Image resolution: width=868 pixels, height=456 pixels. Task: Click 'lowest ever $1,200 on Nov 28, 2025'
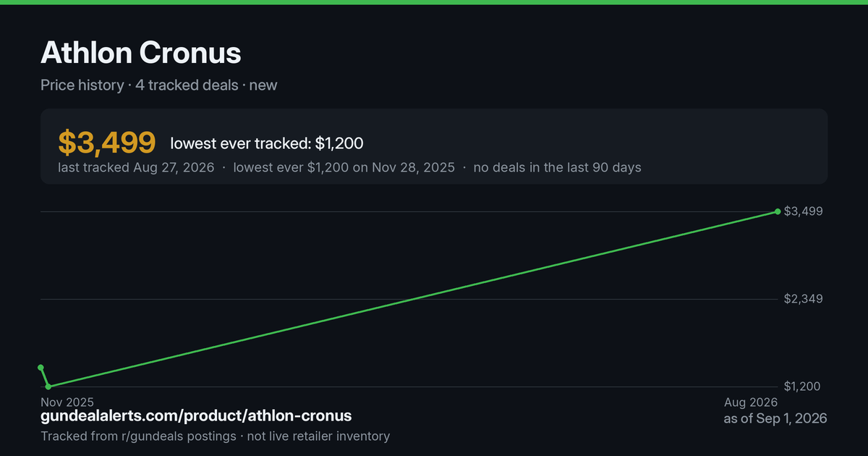[344, 167]
